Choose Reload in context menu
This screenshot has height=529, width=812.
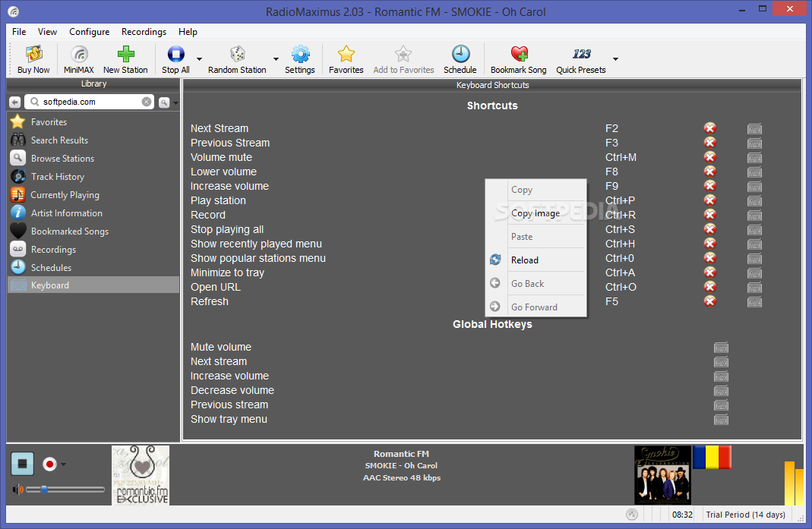point(536,260)
